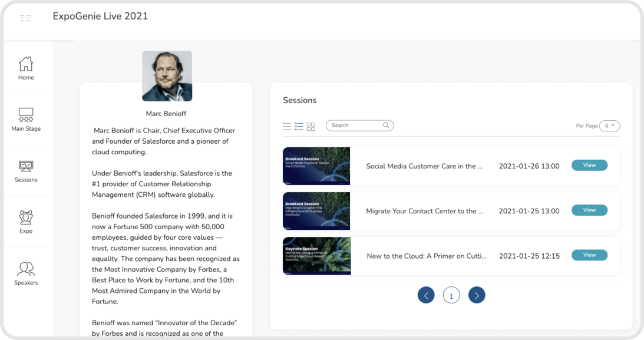Open New to the Cloud keynote thumbnail

coord(316,256)
